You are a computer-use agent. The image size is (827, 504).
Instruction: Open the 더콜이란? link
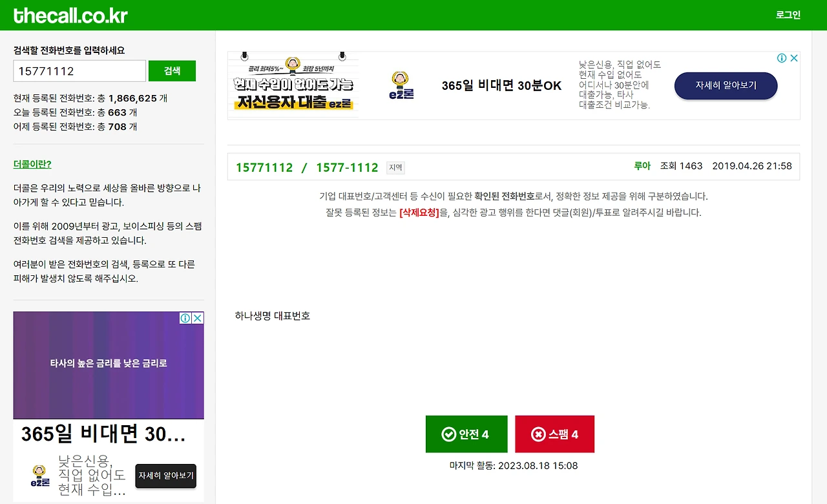[x=32, y=164]
